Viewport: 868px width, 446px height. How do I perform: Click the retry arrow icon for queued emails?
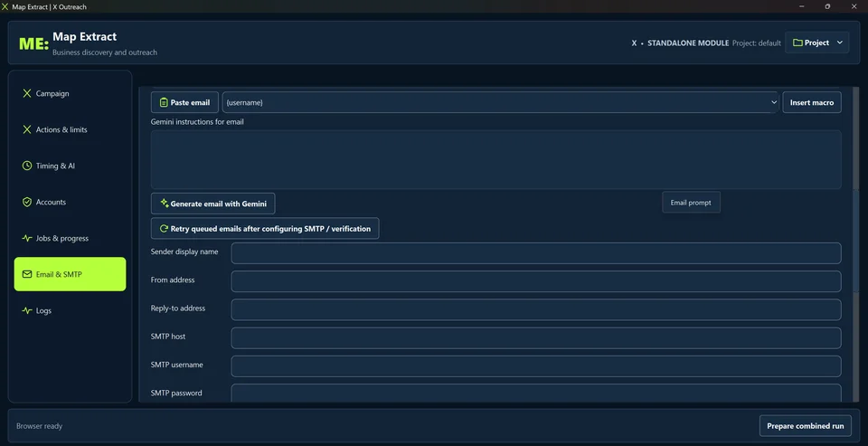(x=164, y=228)
